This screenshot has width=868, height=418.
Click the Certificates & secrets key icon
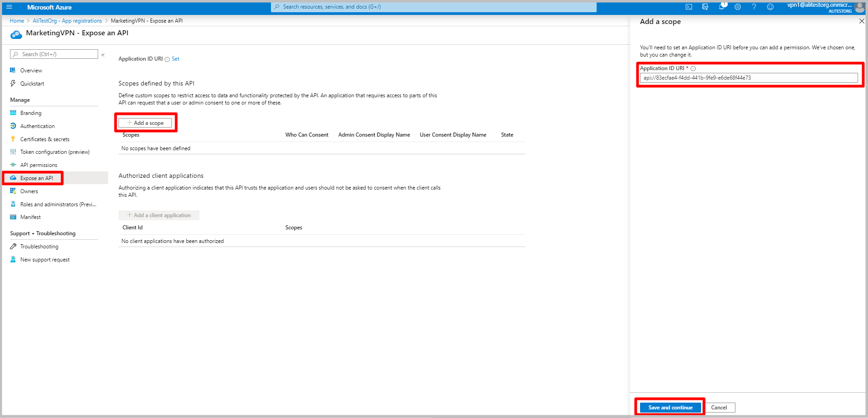coord(13,139)
